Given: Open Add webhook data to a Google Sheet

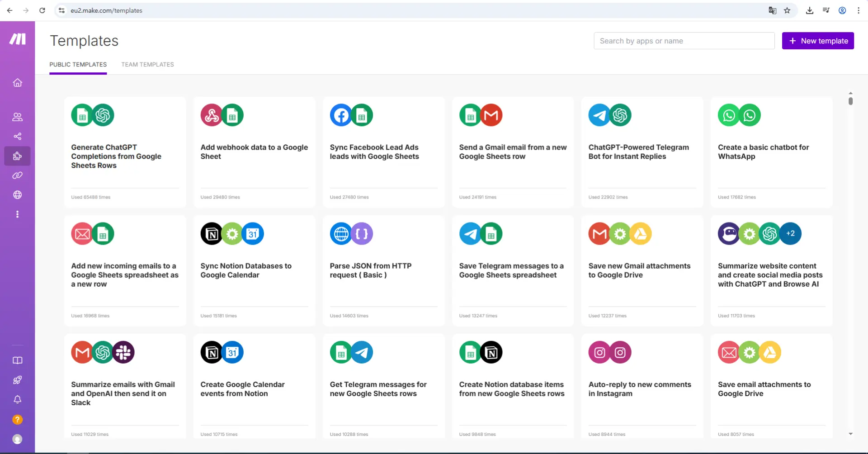Looking at the screenshot, I should click(255, 152).
